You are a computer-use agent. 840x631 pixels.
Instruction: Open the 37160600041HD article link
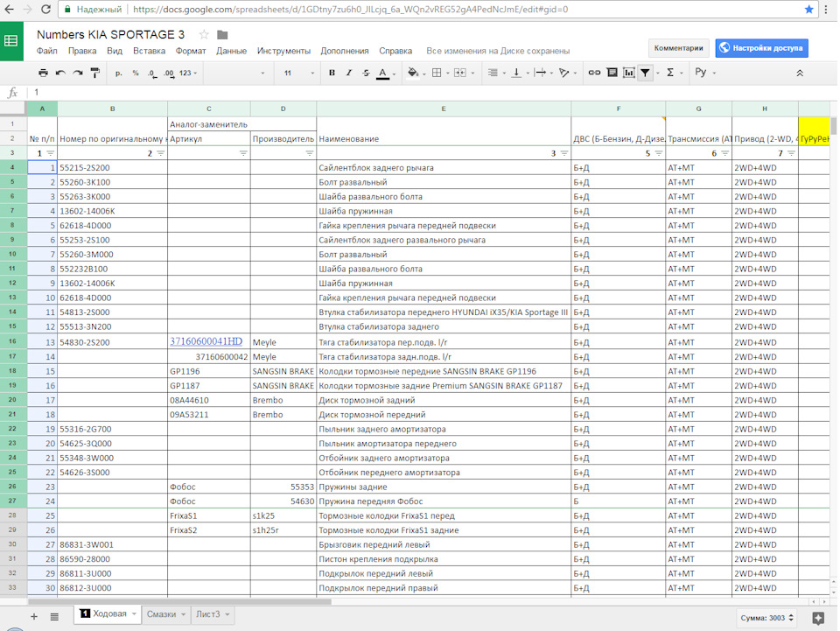click(206, 341)
